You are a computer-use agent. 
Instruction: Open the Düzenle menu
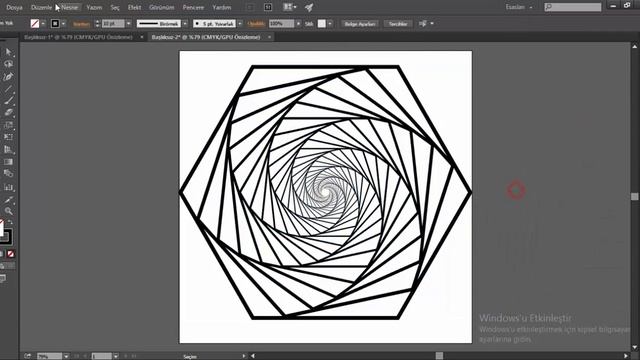tap(41, 7)
